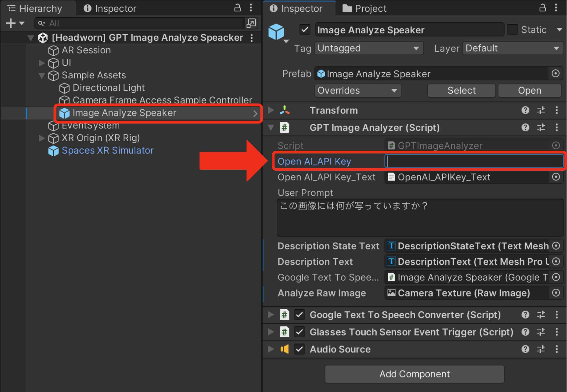
Task: Click the prefab Select button
Action: [x=461, y=91]
